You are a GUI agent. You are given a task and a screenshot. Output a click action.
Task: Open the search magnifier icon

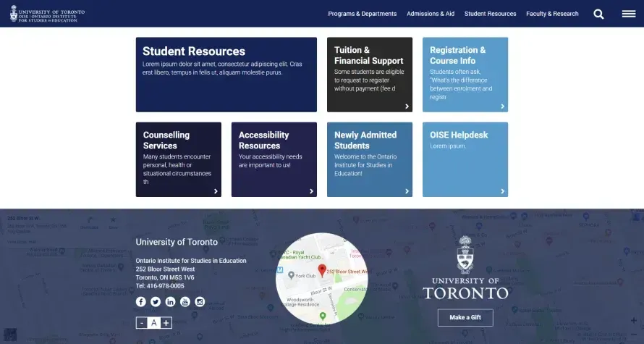(598, 14)
